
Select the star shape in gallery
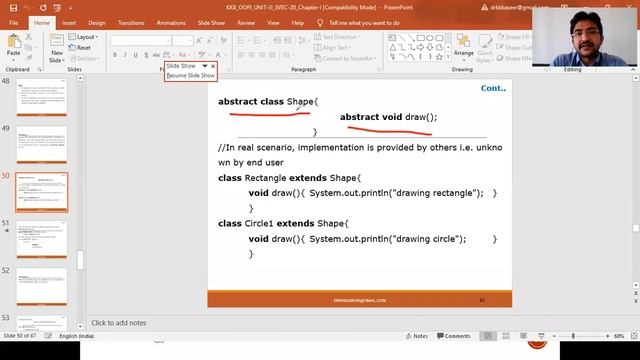(x=439, y=57)
